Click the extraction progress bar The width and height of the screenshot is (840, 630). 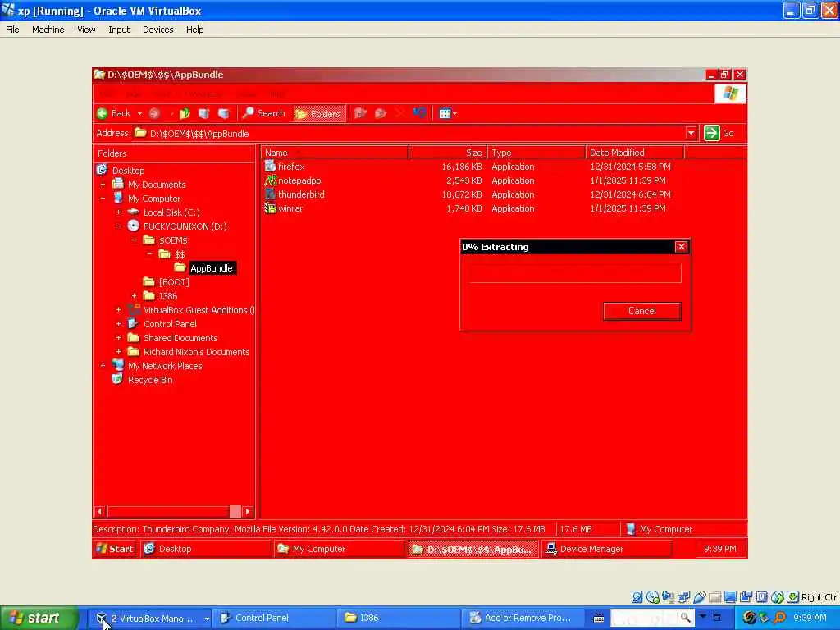[x=575, y=272]
